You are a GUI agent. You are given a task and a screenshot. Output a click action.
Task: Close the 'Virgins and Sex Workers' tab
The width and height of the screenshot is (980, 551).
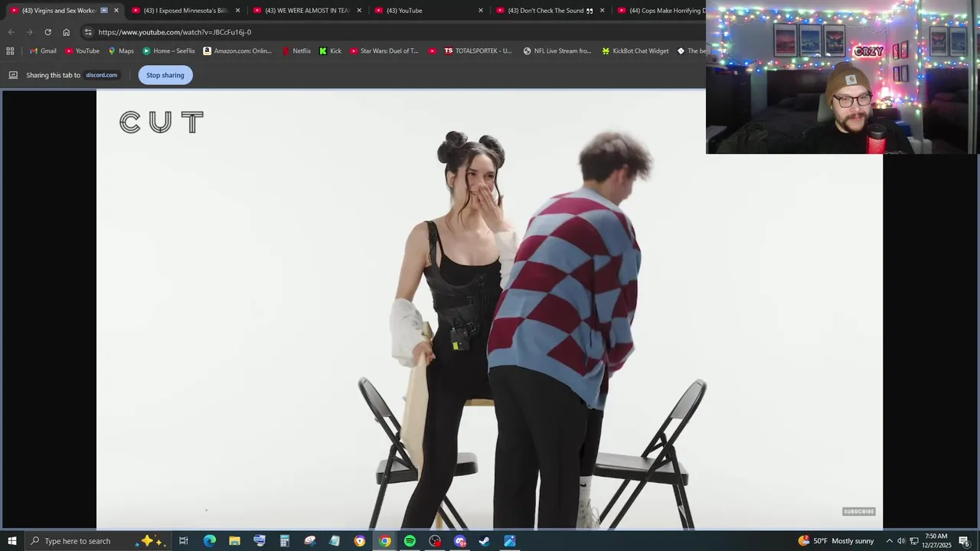click(x=116, y=11)
